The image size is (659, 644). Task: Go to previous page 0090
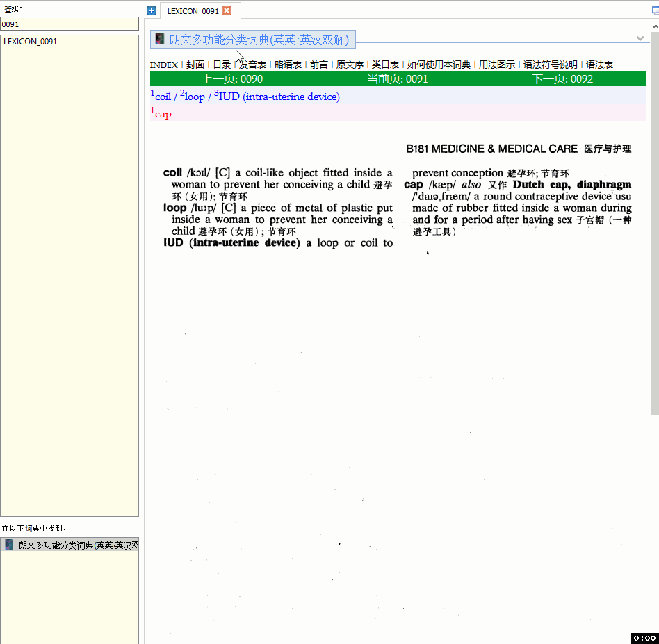pyautogui.click(x=232, y=79)
